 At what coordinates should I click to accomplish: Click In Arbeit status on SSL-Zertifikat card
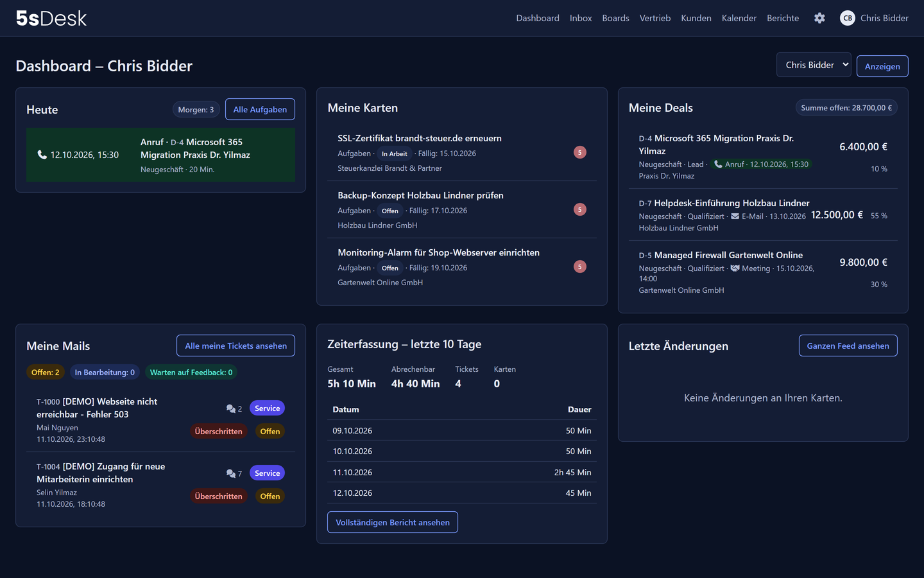point(394,153)
